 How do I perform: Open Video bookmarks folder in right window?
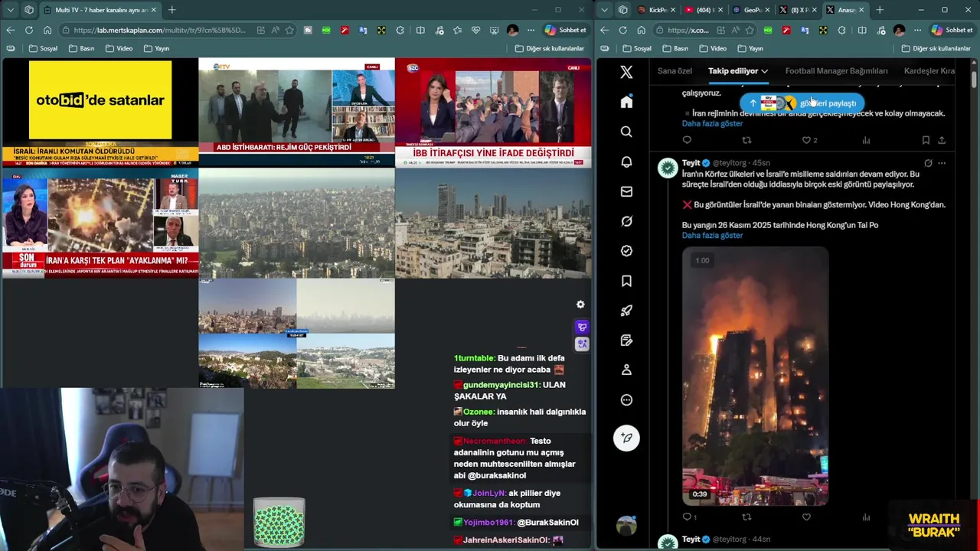(712, 48)
